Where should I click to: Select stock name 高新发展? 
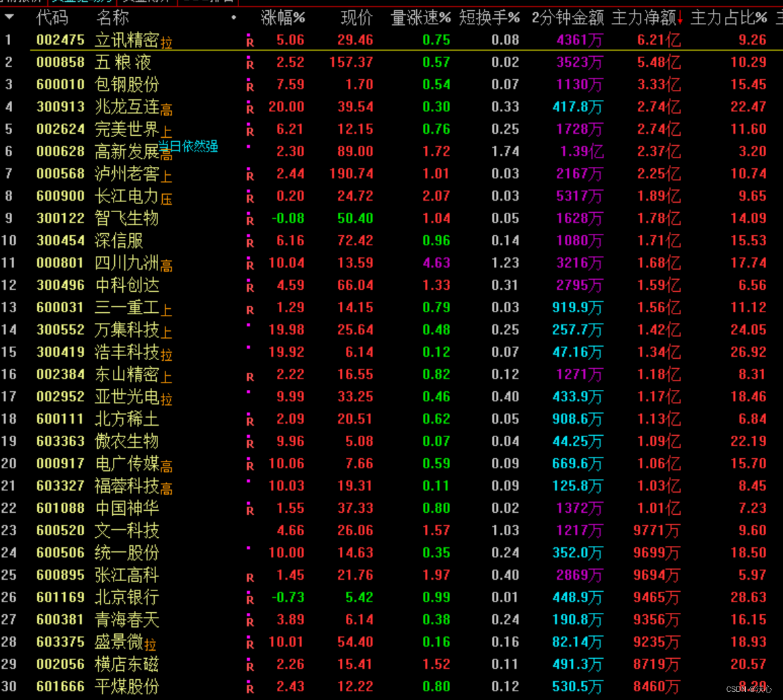[x=127, y=151]
